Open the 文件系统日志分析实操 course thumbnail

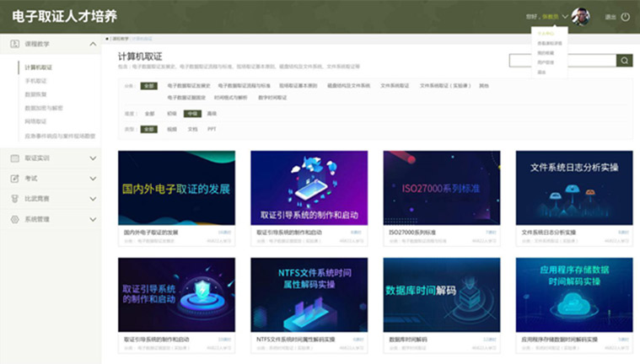click(574, 188)
